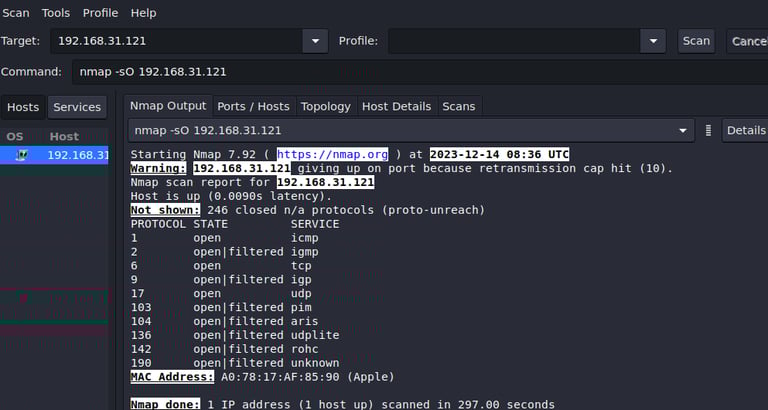The height and width of the screenshot is (410, 768).
Task: Click MAC value A0:78:17:AF:85:90 (Apple)
Action: pos(308,377)
